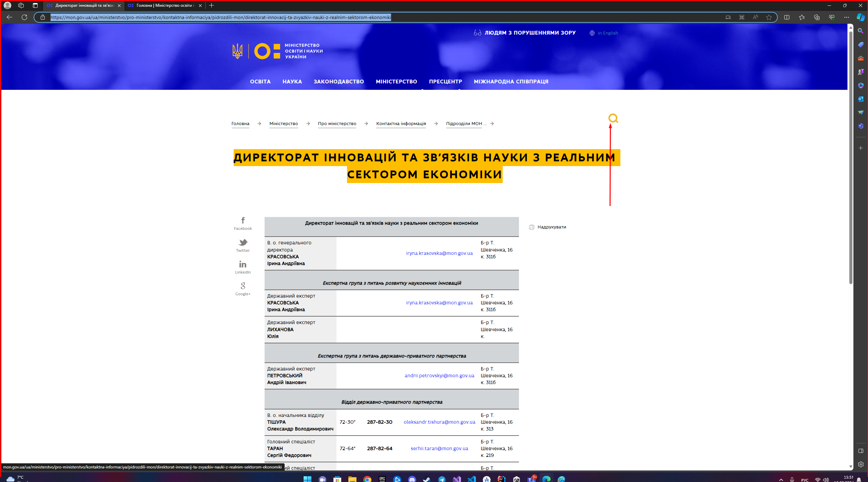Image resolution: width=868 pixels, height=482 pixels.
Task: Open the МІНІСТЕРСТВО navigation menu
Action: coord(396,82)
